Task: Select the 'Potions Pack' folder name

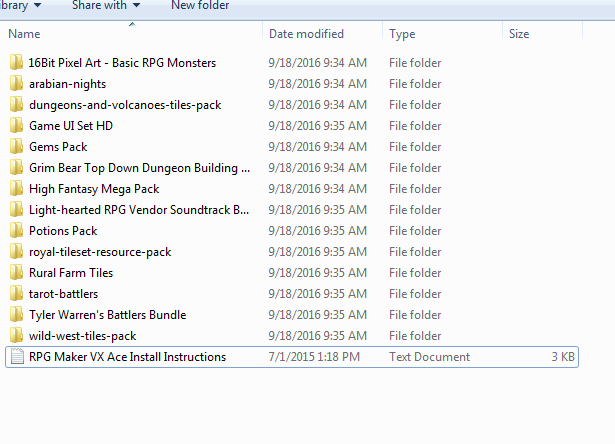Action: pos(63,231)
